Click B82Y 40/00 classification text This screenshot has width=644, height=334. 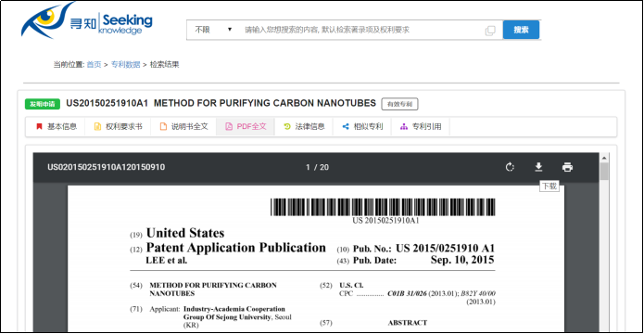click(478, 294)
